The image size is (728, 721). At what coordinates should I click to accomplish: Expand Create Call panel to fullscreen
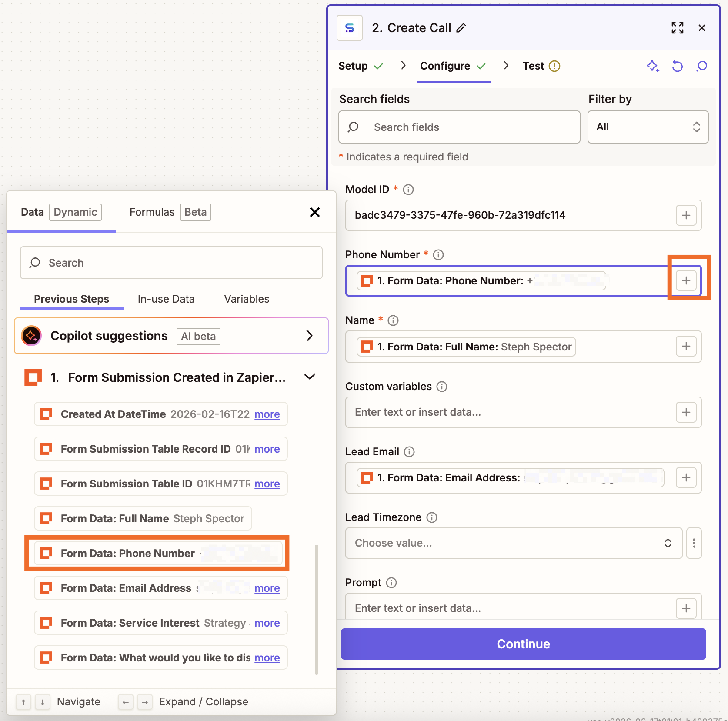tap(677, 27)
